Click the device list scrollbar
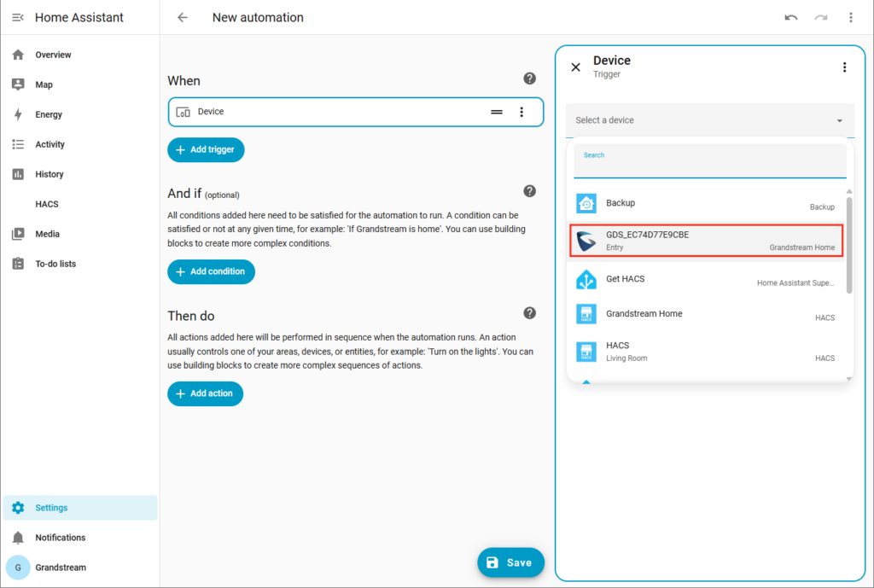The image size is (874, 588). [849, 244]
